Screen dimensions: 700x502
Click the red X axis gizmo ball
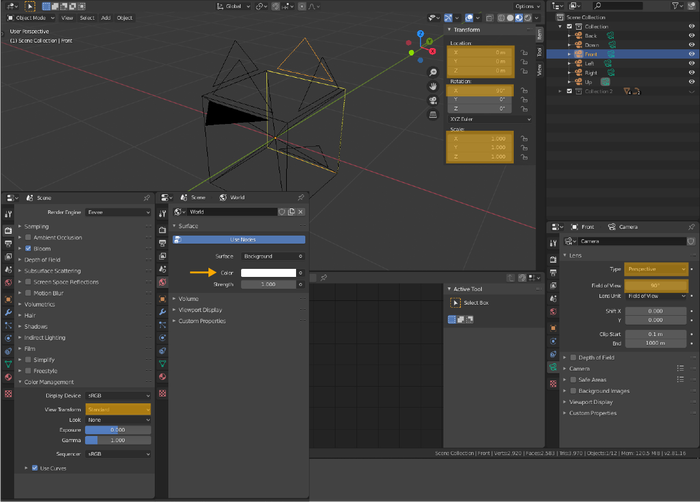coord(432,51)
